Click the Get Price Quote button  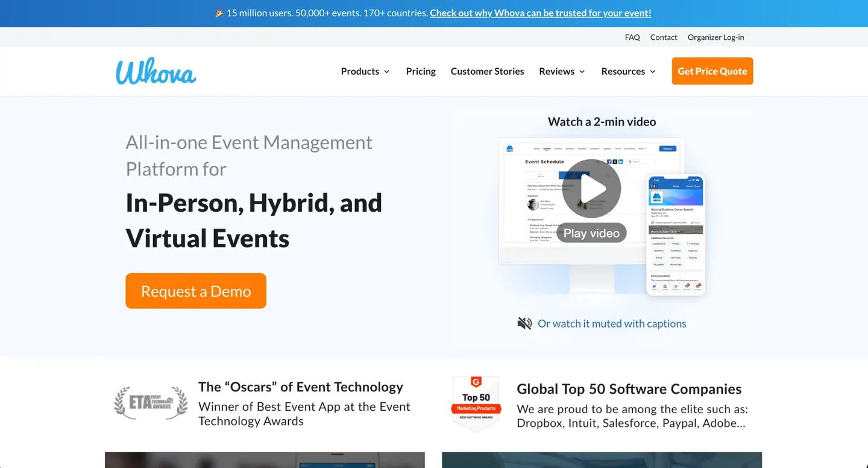tap(712, 71)
